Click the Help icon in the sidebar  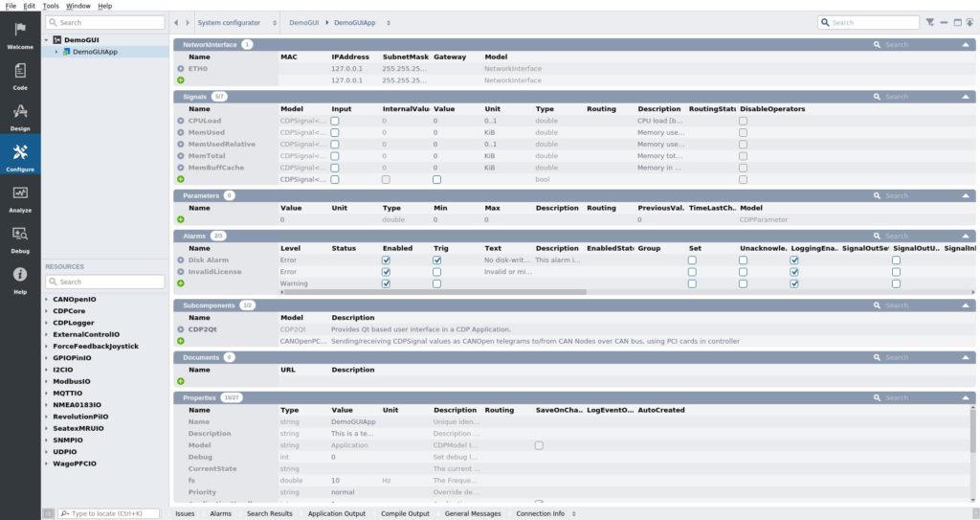point(20,280)
